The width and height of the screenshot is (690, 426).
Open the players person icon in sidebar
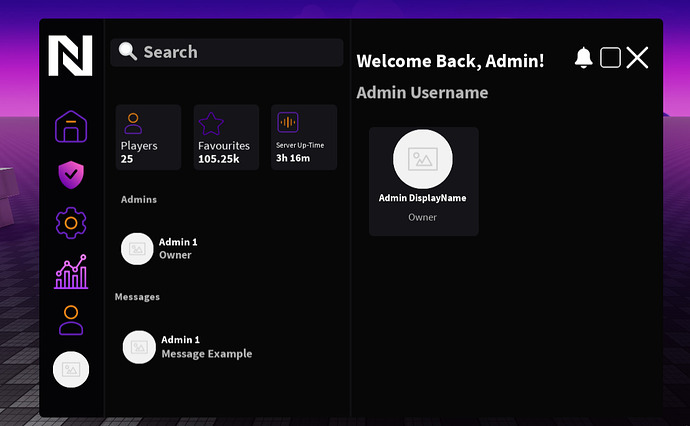(71, 320)
